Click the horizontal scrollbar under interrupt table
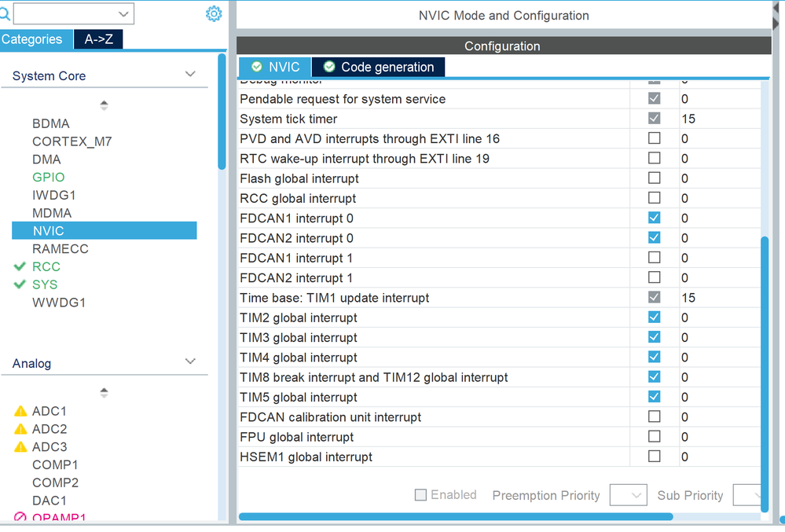The image size is (785, 532). tap(456, 516)
